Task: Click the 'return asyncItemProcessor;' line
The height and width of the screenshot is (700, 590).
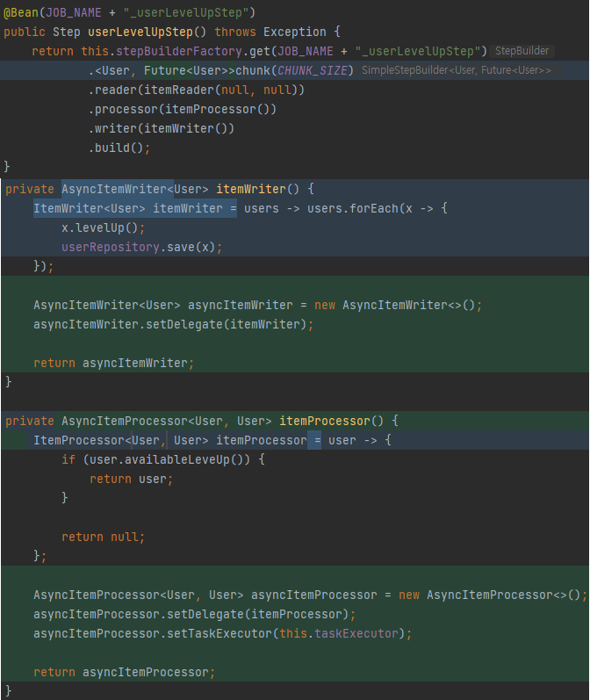Action: (124, 672)
